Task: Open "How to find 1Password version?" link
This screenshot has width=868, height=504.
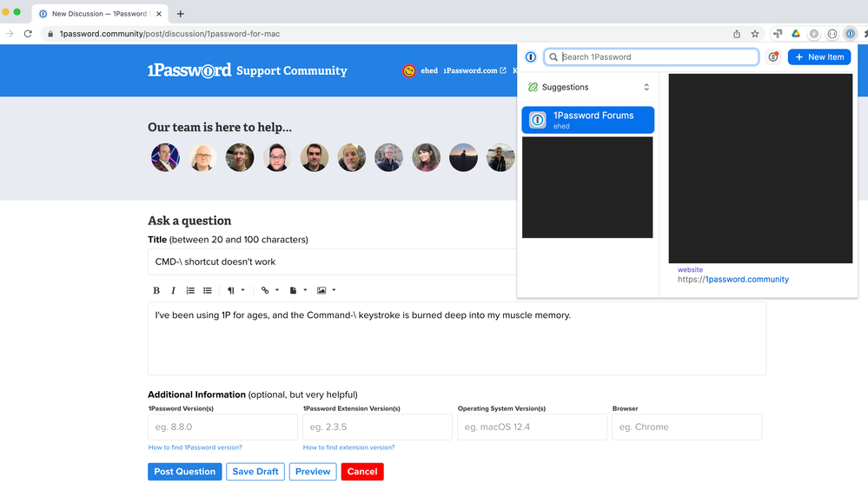Action: 195,448
